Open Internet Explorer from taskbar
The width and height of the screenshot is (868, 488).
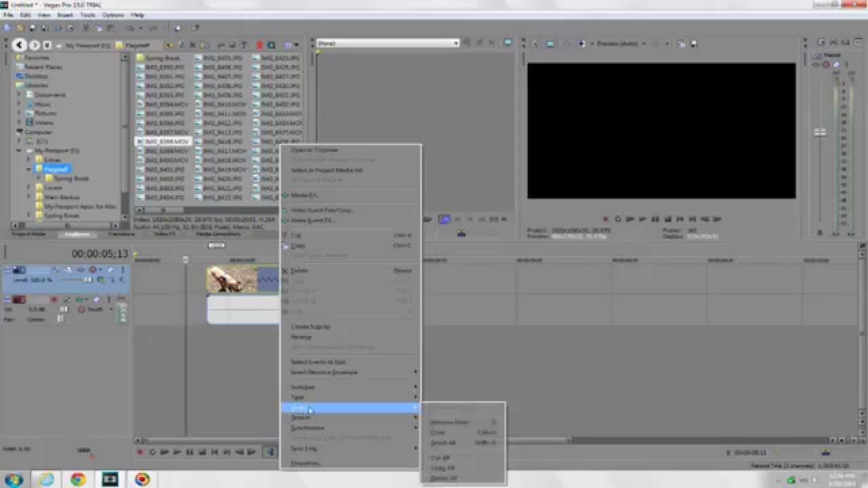[46, 479]
